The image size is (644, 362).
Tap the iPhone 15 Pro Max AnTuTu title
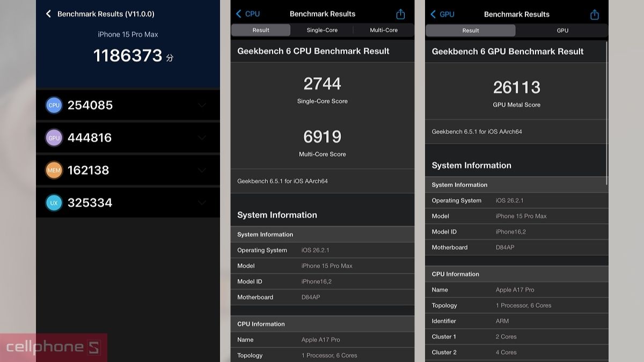pyautogui.click(x=128, y=34)
